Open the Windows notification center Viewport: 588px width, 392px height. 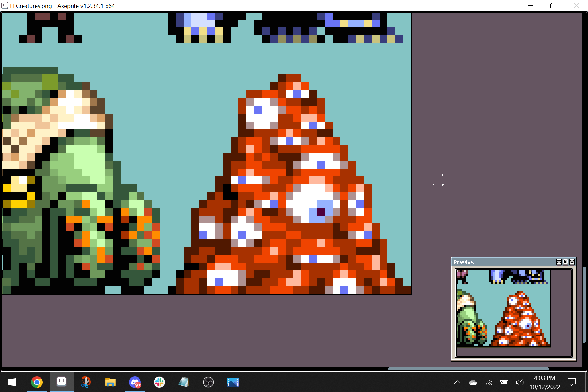pos(572,382)
